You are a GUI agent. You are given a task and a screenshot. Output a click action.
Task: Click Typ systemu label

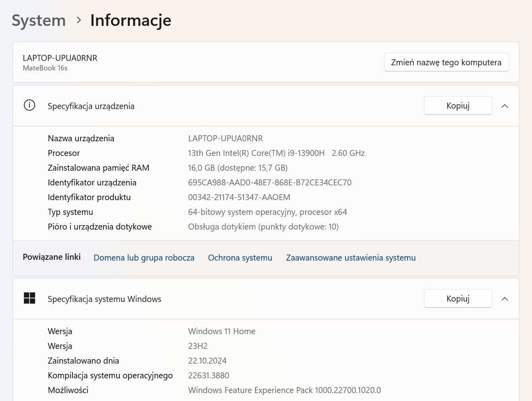coord(70,212)
